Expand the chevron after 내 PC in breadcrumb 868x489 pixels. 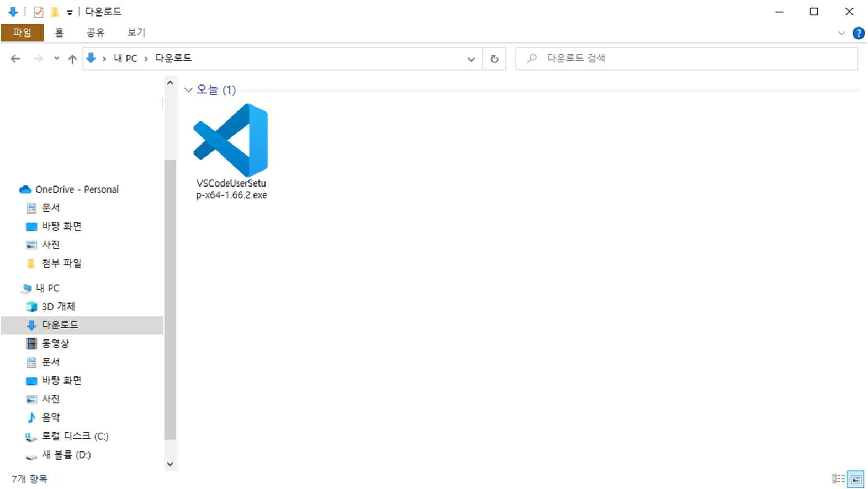pyautogui.click(x=146, y=59)
